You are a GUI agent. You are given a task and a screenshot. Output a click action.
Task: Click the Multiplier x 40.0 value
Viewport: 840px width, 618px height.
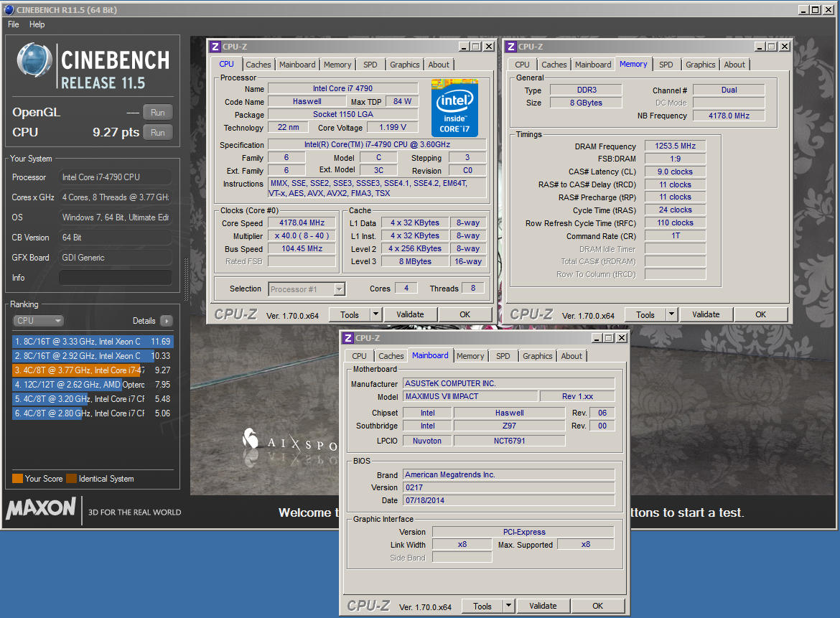tap(302, 235)
